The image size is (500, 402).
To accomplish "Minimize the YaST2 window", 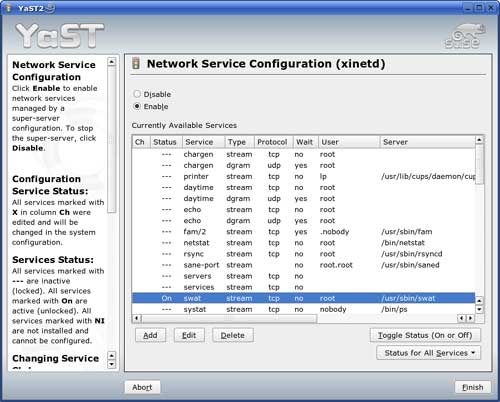I will click(x=468, y=8).
